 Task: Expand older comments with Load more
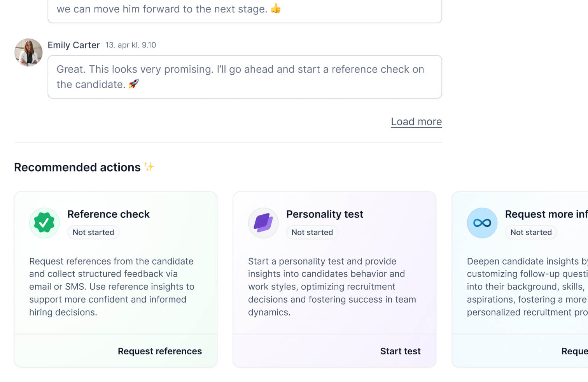coord(416,122)
